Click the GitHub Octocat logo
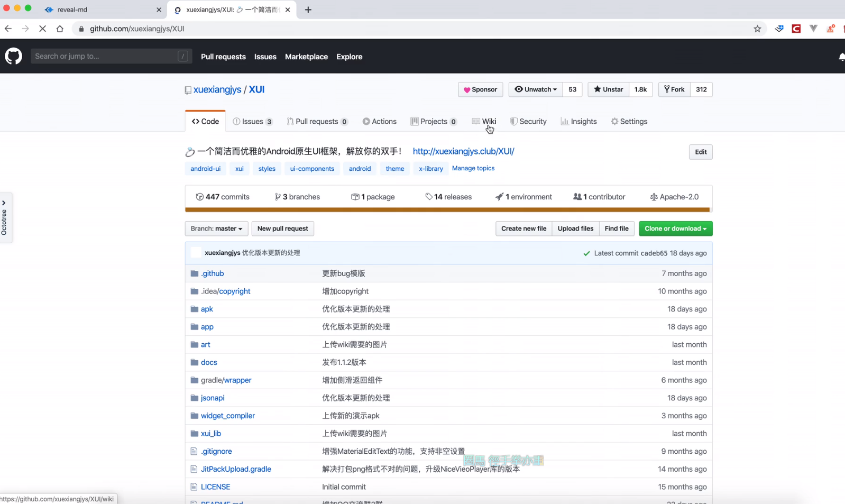Image resolution: width=845 pixels, height=504 pixels. click(13, 56)
